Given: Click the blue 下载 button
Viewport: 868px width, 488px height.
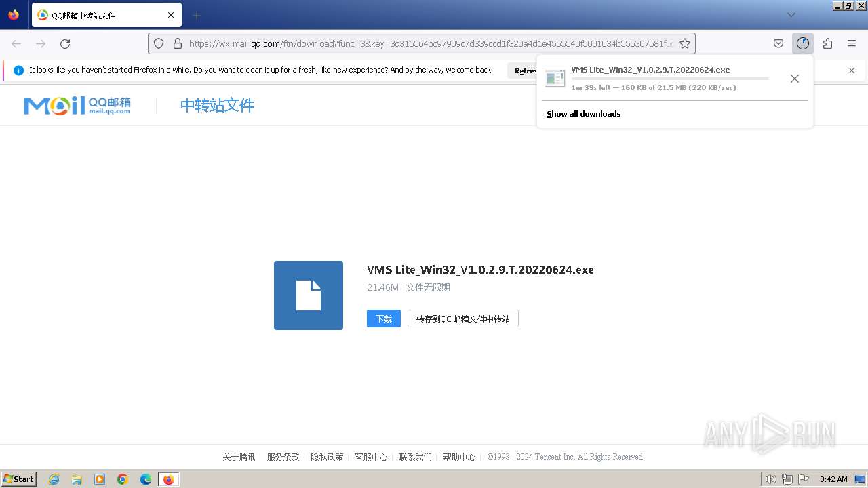Looking at the screenshot, I should click(384, 319).
